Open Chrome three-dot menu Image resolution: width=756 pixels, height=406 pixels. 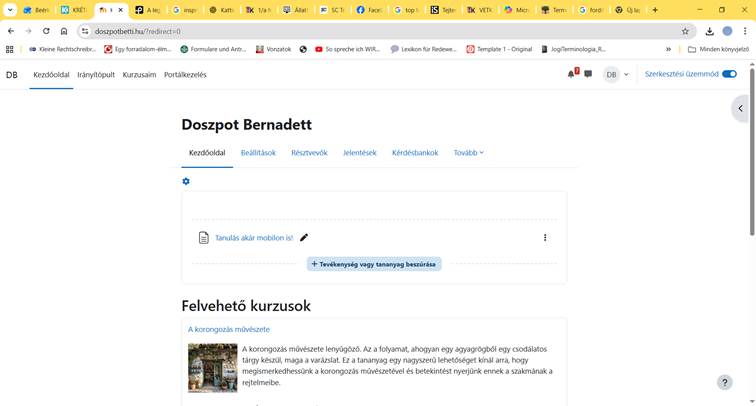(745, 31)
